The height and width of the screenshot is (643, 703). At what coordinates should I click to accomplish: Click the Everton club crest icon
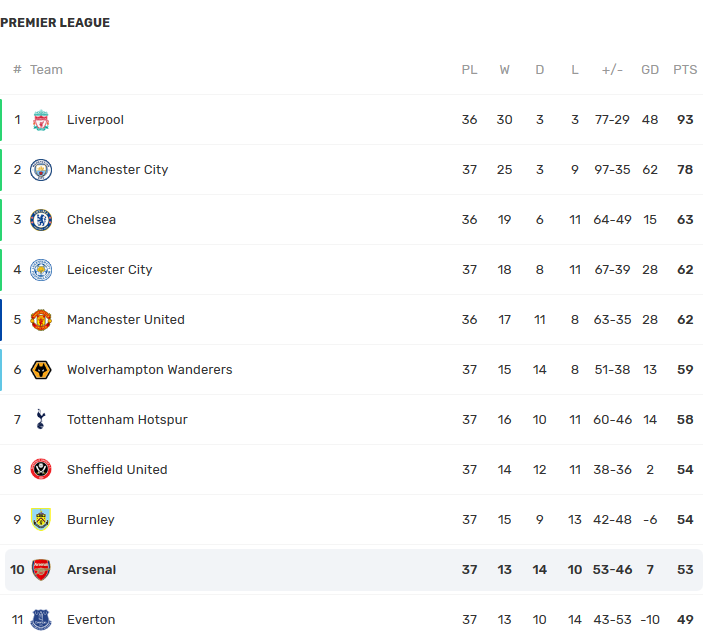click(41, 620)
